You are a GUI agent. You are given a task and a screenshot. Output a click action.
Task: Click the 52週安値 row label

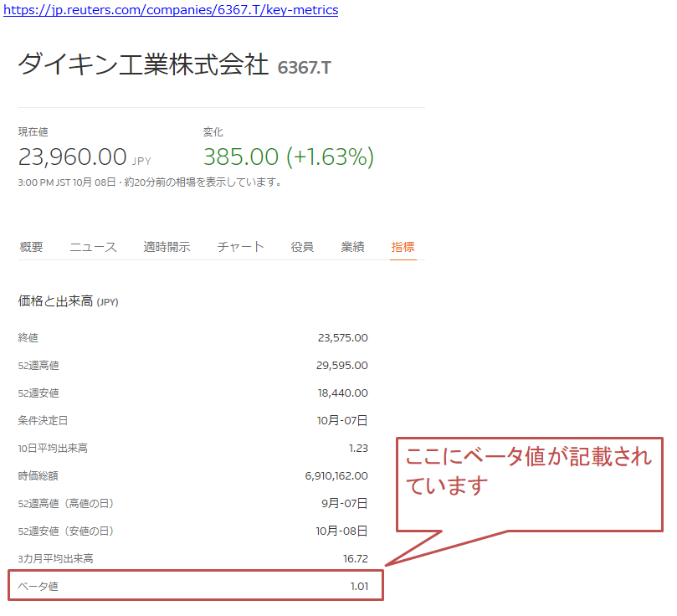tap(38, 393)
